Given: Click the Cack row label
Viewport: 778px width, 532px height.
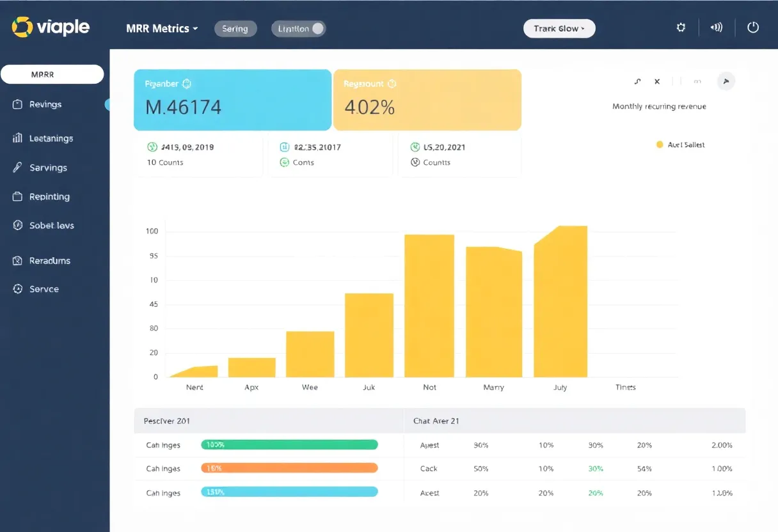Looking at the screenshot, I should pos(429,469).
